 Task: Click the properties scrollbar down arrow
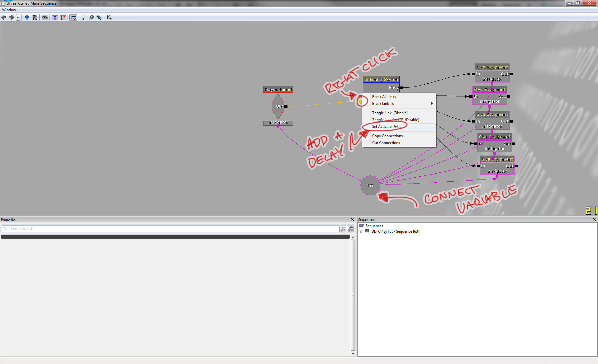[353, 354]
